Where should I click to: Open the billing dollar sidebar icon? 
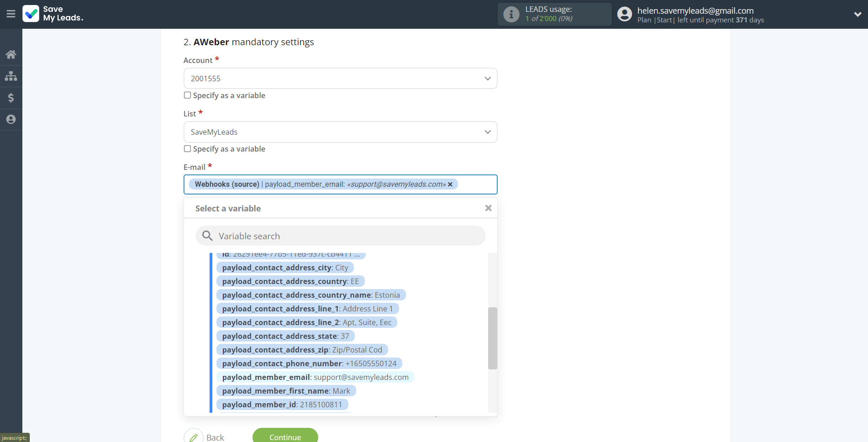(x=11, y=98)
